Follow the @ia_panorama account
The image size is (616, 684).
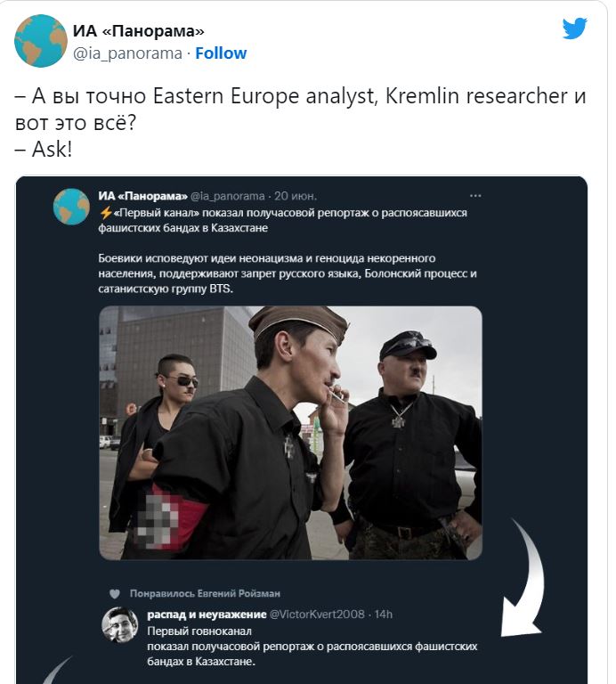pos(221,53)
